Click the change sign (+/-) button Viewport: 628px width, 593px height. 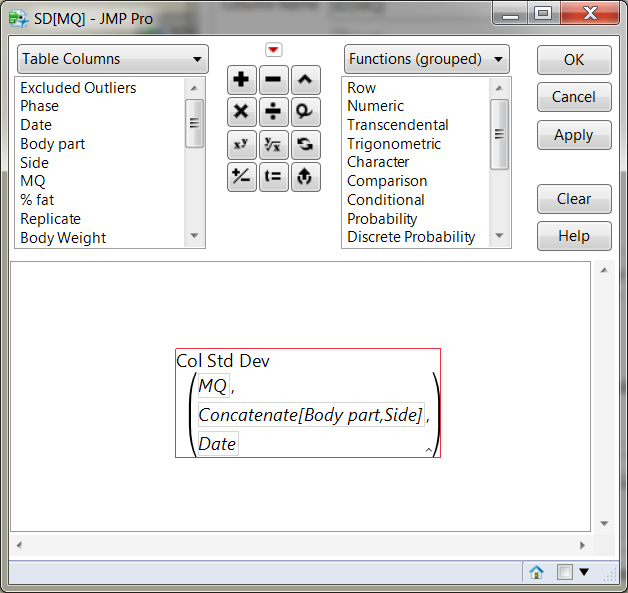click(x=241, y=177)
